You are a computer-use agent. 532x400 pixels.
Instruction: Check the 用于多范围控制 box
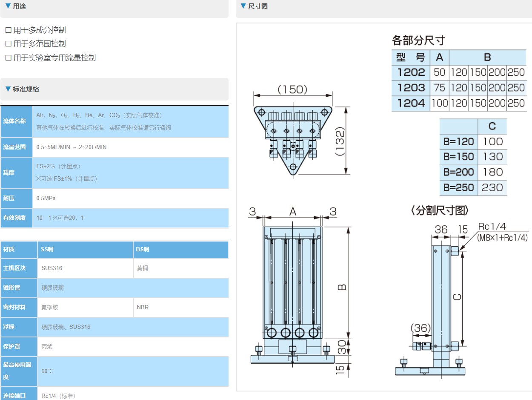pyautogui.click(x=8, y=44)
